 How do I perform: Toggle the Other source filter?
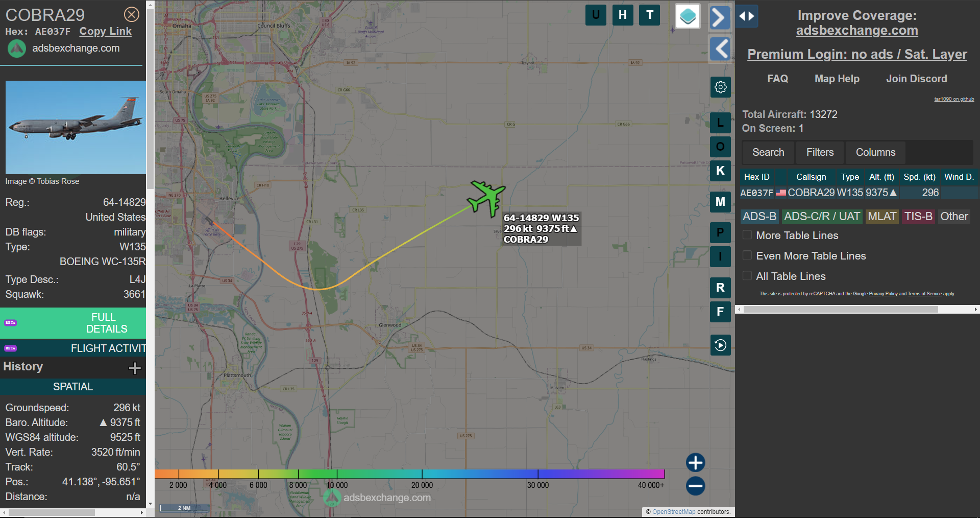point(954,217)
